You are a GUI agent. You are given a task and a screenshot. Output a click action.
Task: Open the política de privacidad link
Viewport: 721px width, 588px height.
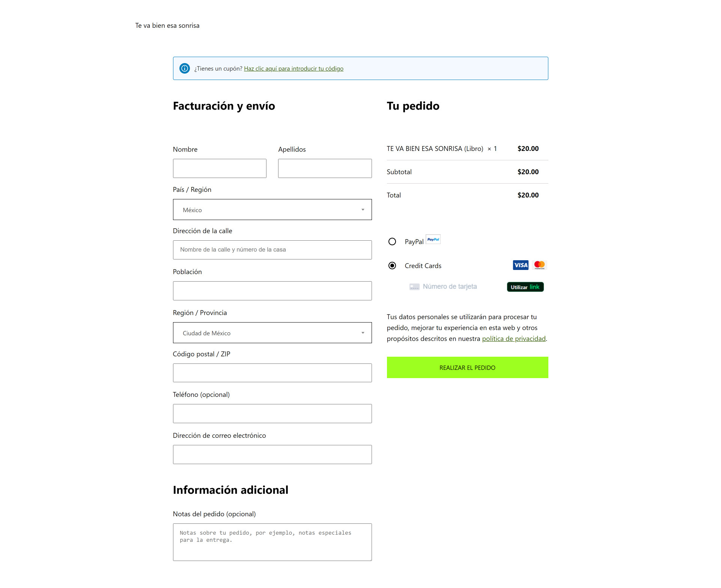[x=513, y=339]
